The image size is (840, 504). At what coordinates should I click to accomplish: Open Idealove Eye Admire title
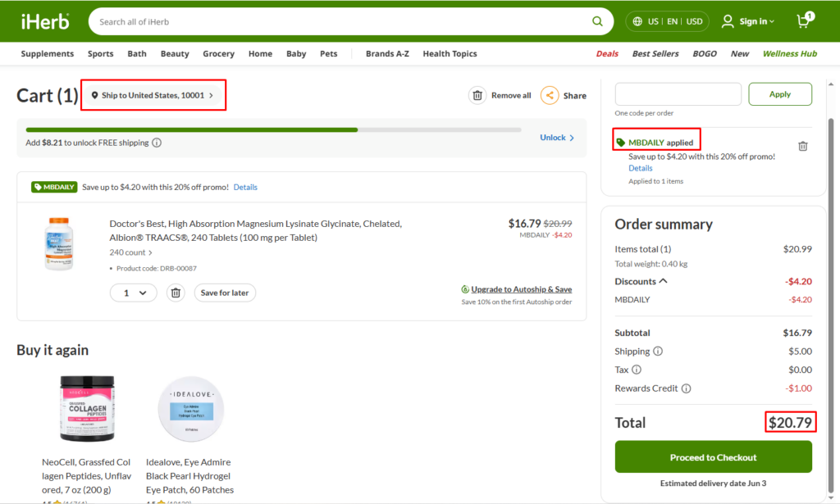coord(190,475)
